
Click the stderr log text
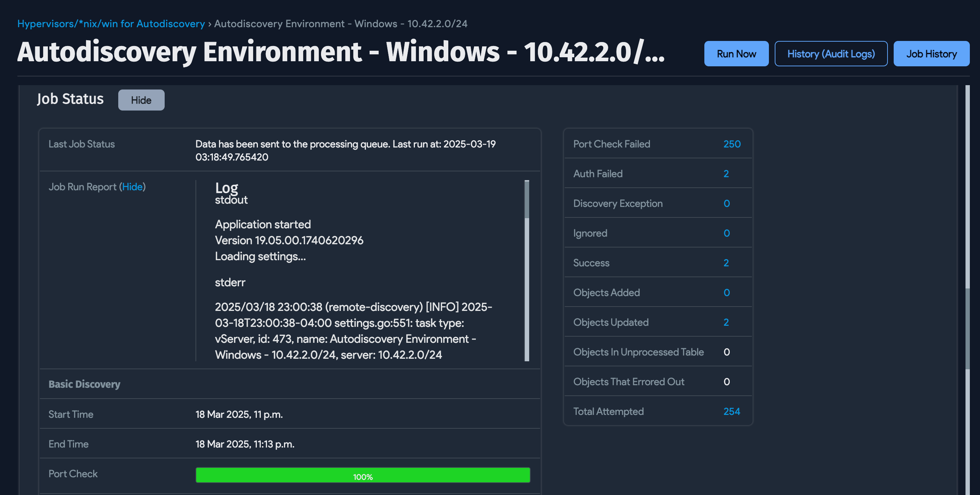(x=230, y=282)
